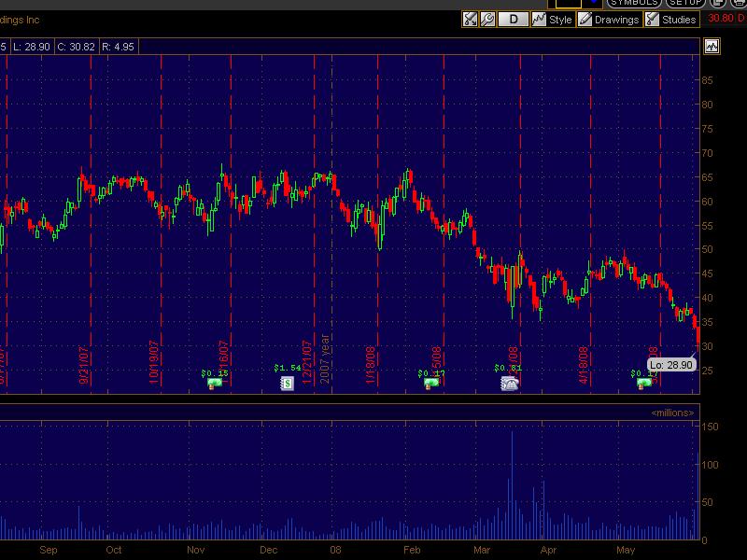
Task: Open the D timeframe selector
Action: pyautogui.click(x=513, y=20)
